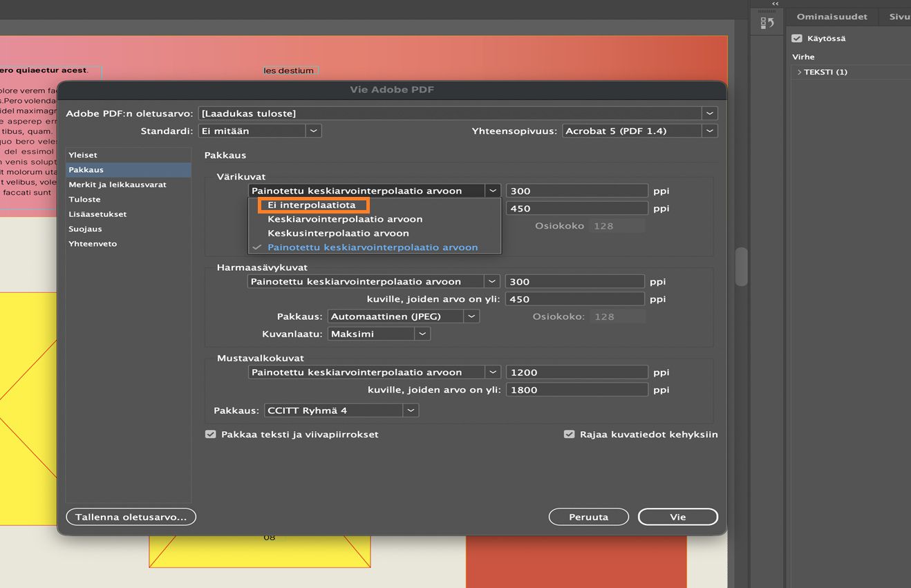Click Virhe column header in preflight panel

coord(803,57)
